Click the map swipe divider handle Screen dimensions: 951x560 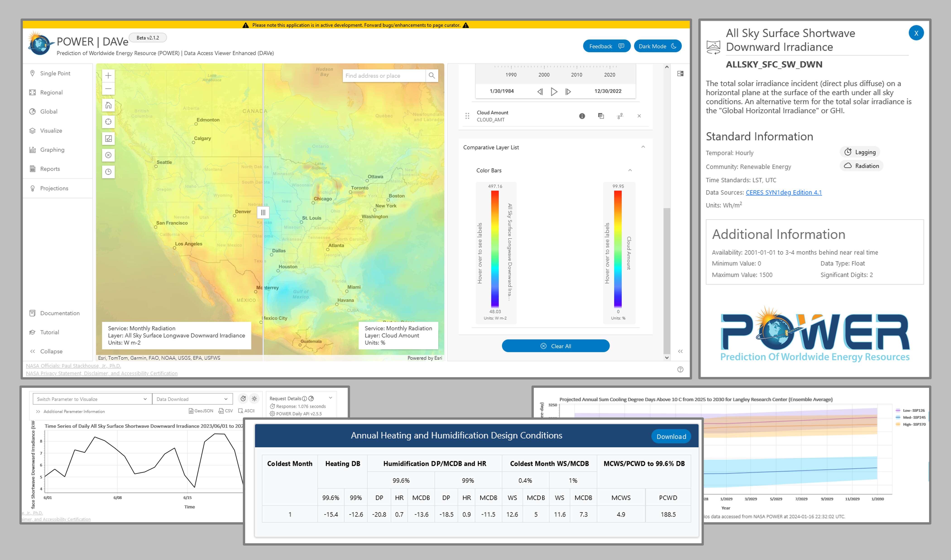[x=263, y=212]
